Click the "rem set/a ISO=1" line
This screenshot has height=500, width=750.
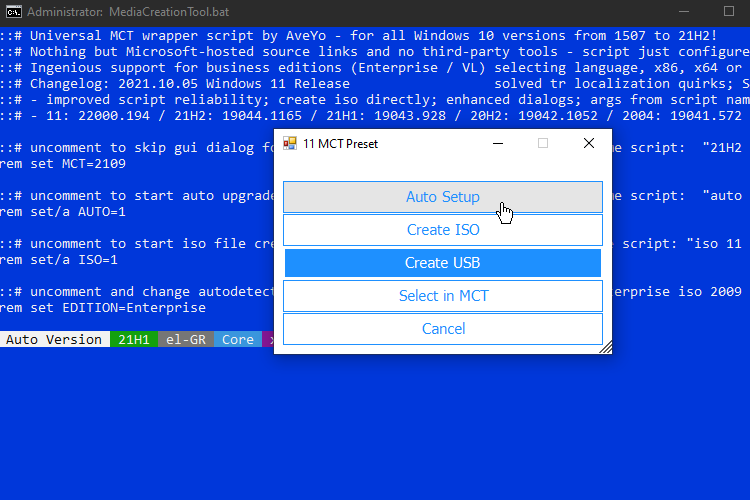pos(58,260)
